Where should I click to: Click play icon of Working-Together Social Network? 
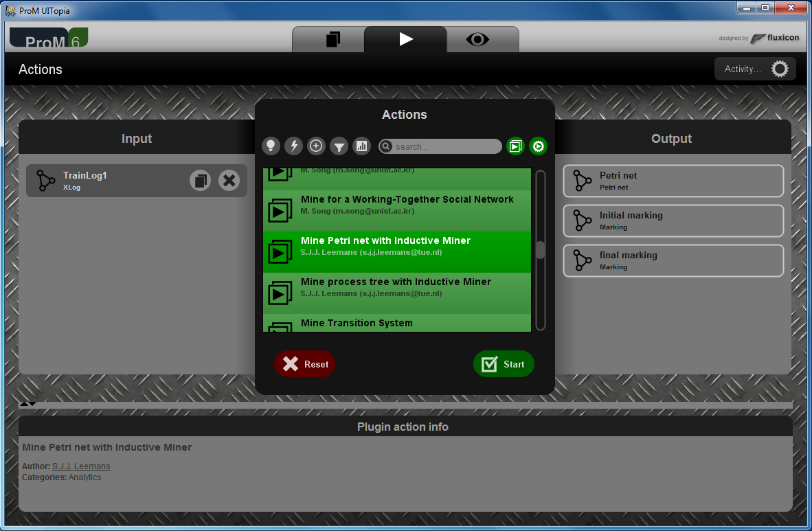click(x=280, y=210)
